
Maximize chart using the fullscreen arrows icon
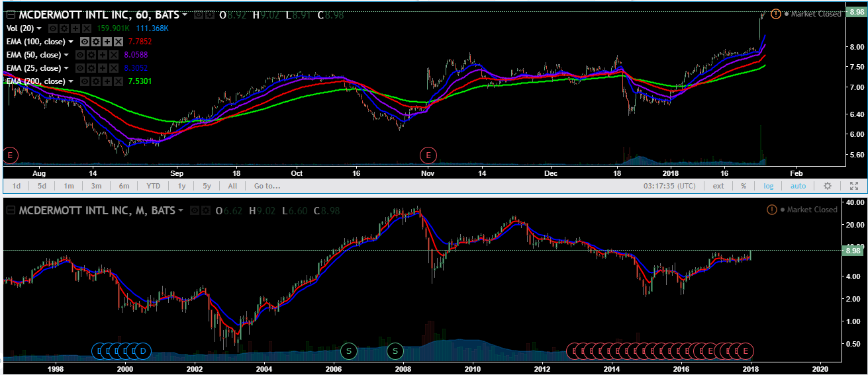click(854, 186)
